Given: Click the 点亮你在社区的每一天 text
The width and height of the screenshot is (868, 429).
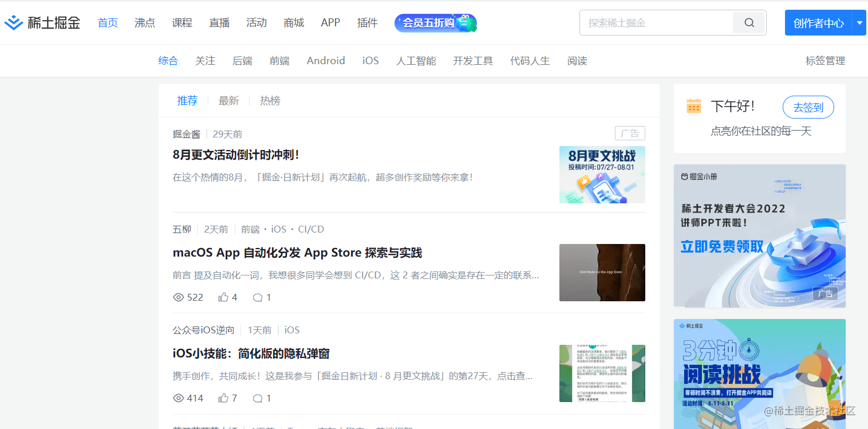Looking at the screenshot, I should click(762, 131).
